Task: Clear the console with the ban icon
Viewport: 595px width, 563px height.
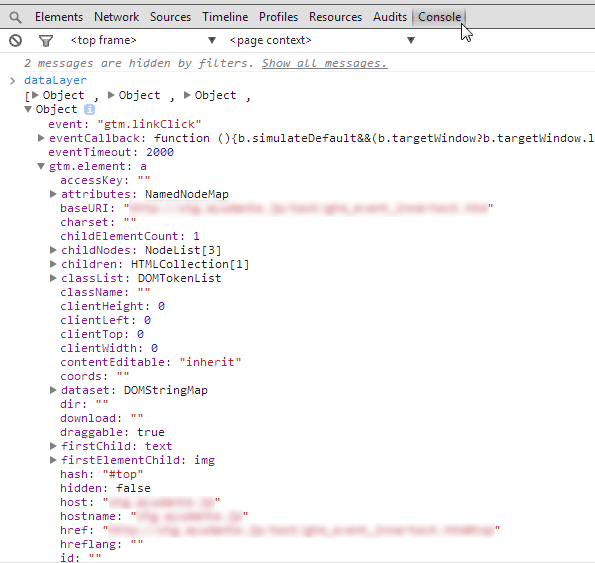Action: point(16,40)
